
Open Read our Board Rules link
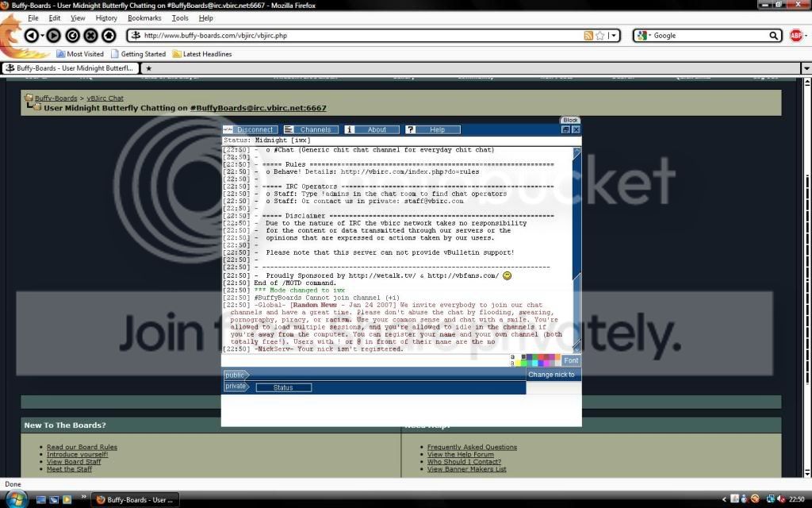point(82,447)
